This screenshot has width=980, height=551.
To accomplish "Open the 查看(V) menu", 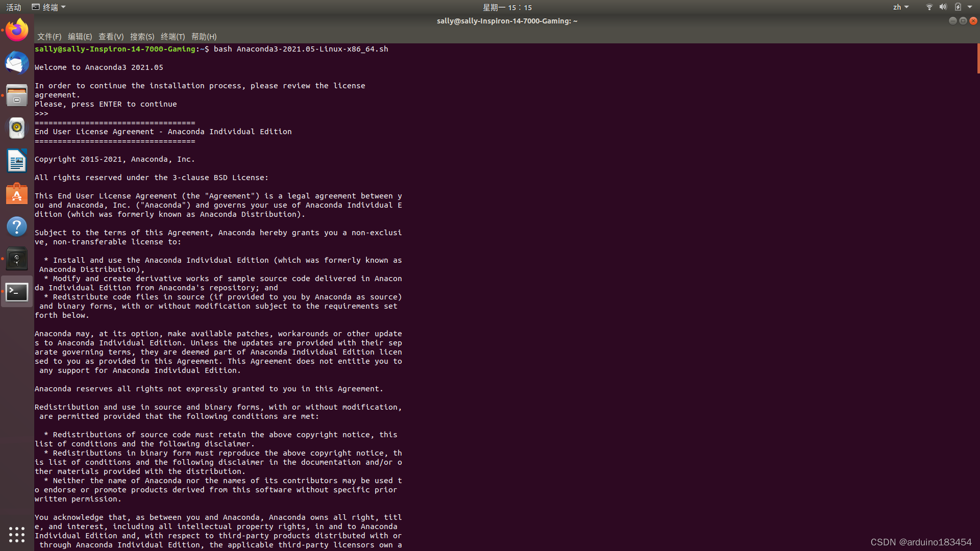I will [x=111, y=37].
